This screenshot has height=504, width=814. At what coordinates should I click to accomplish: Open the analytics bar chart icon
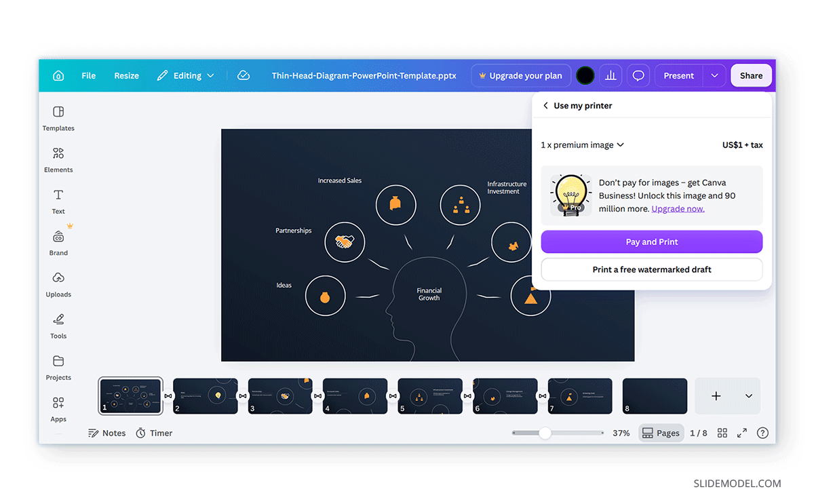(x=610, y=76)
